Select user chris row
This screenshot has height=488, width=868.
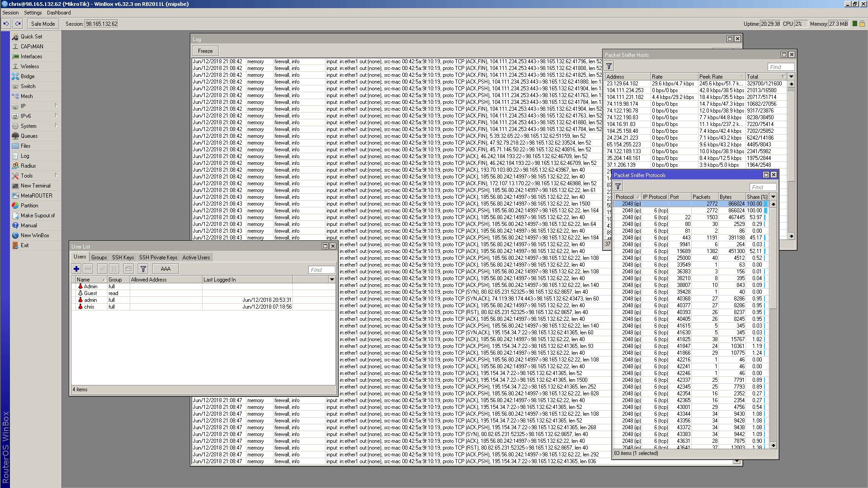pyautogui.click(x=203, y=307)
